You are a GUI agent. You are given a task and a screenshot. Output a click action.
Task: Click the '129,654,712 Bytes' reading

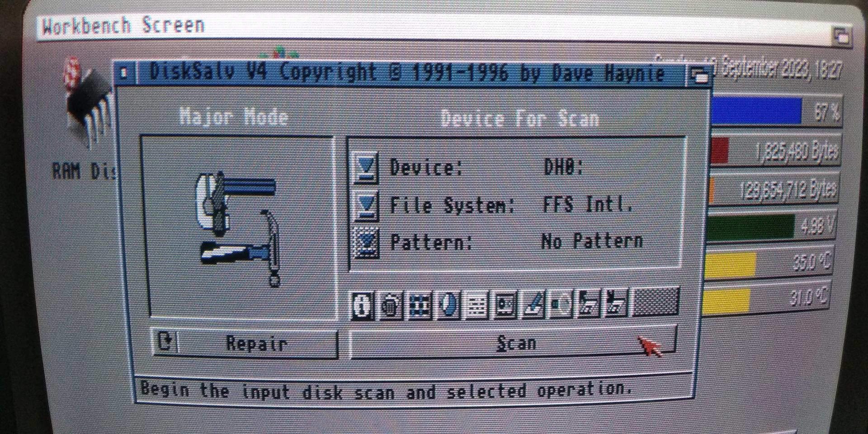(788, 190)
